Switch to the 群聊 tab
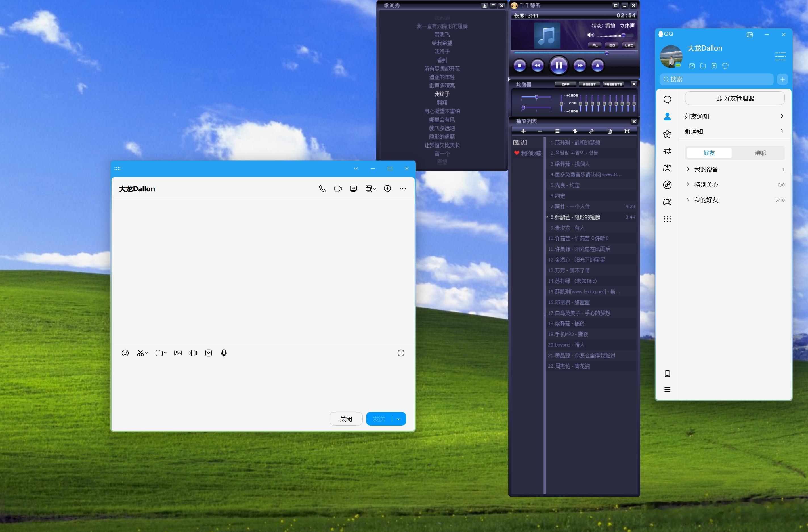The image size is (808, 532). click(x=761, y=153)
